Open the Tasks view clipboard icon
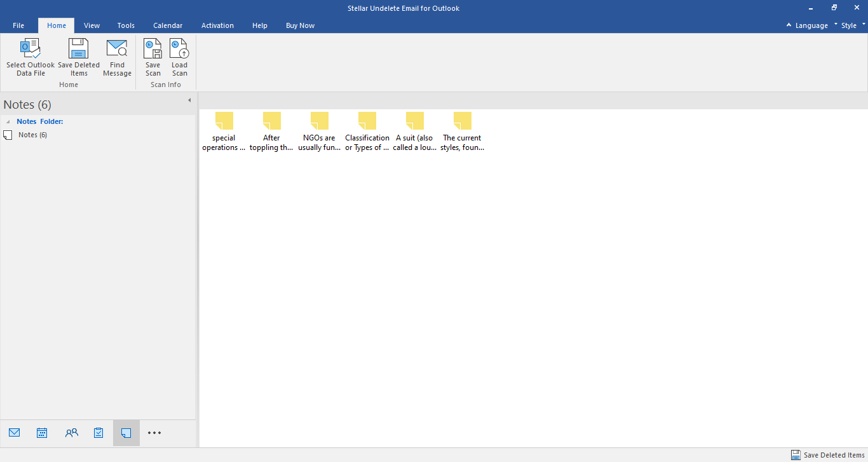The width and height of the screenshot is (868, 462). [98, 433]
